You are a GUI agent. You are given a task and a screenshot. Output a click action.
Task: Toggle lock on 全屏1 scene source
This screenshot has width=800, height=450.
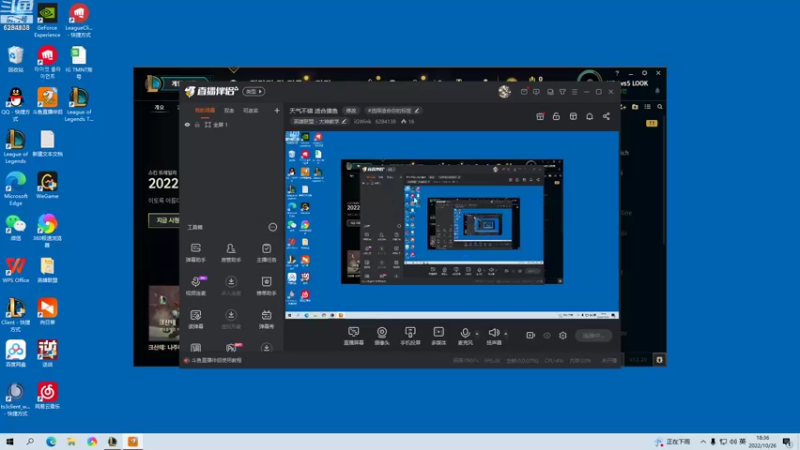[x=197, y=124]
